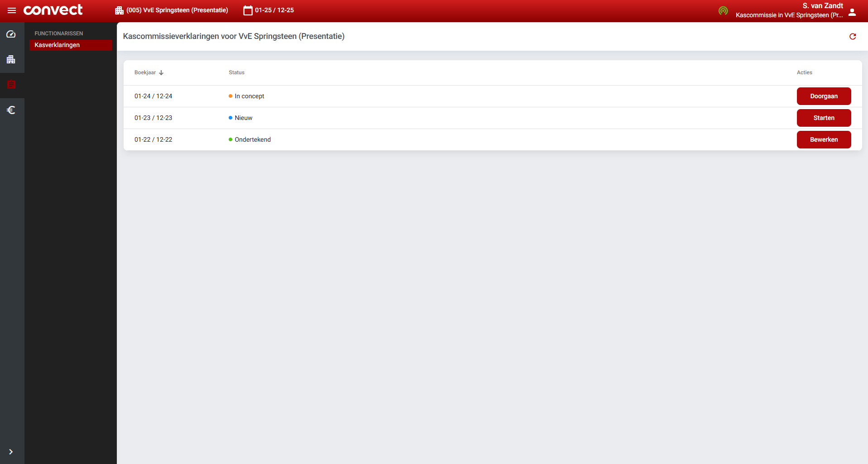This screenshot has height=464, width=868.
Task: Select the Kasverklaringen menu item
Action: pyautogui.click(x=71, y=45)
